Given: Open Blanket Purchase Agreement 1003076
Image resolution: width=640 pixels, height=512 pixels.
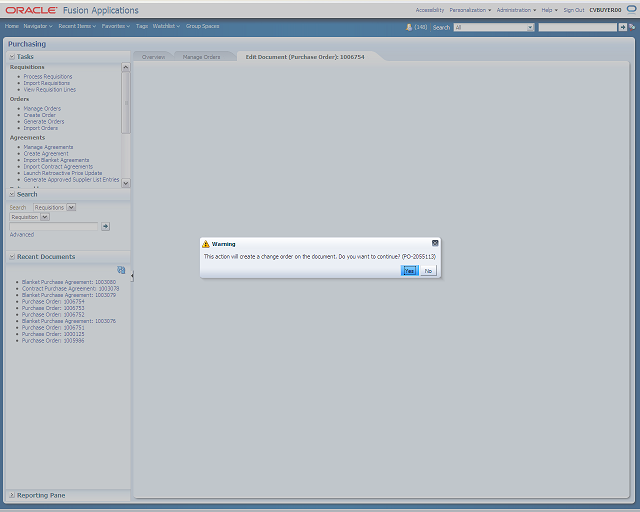Looking at the screenshot, I should 69,321.
